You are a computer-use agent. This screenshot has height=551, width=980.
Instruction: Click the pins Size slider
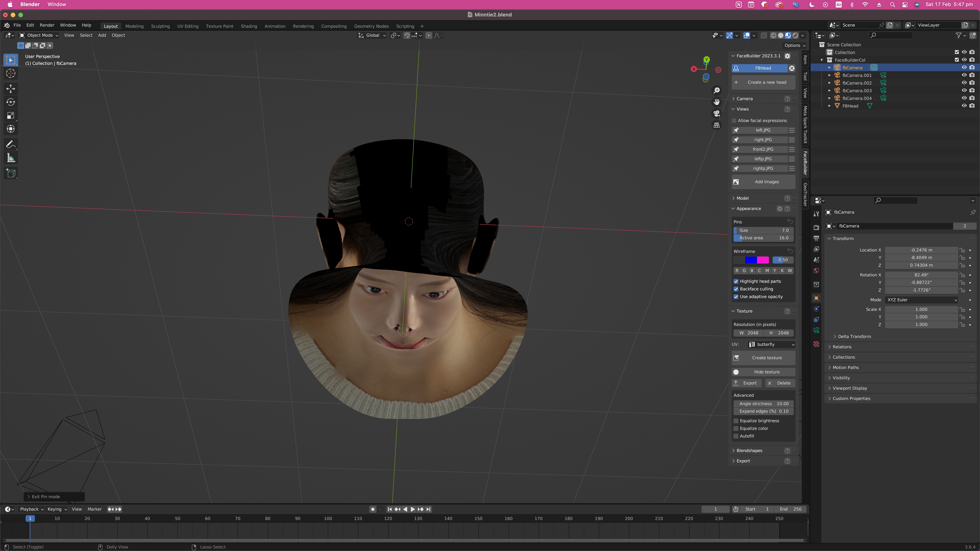[x=763, y=230]
